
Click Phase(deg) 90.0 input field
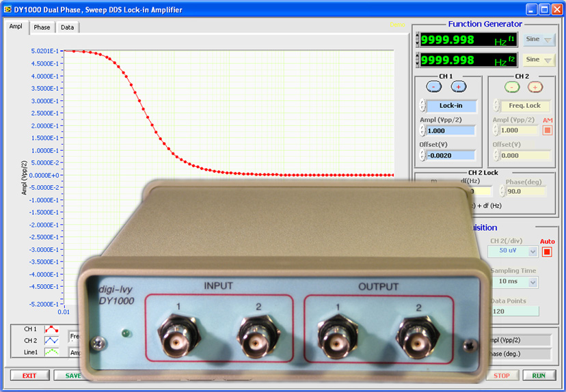click(x=526, y=191)
